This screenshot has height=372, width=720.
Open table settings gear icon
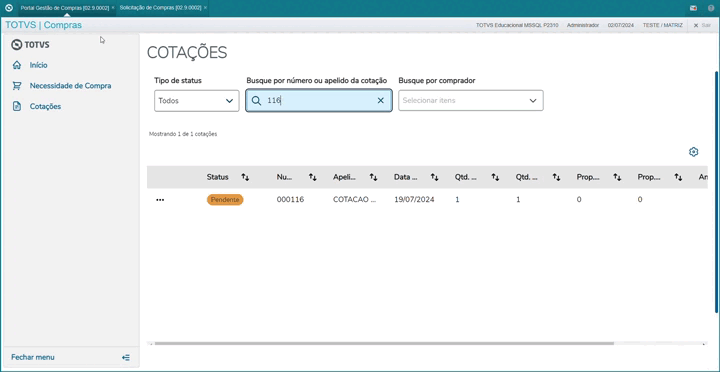pyautogui.click(x=693, y=152)
